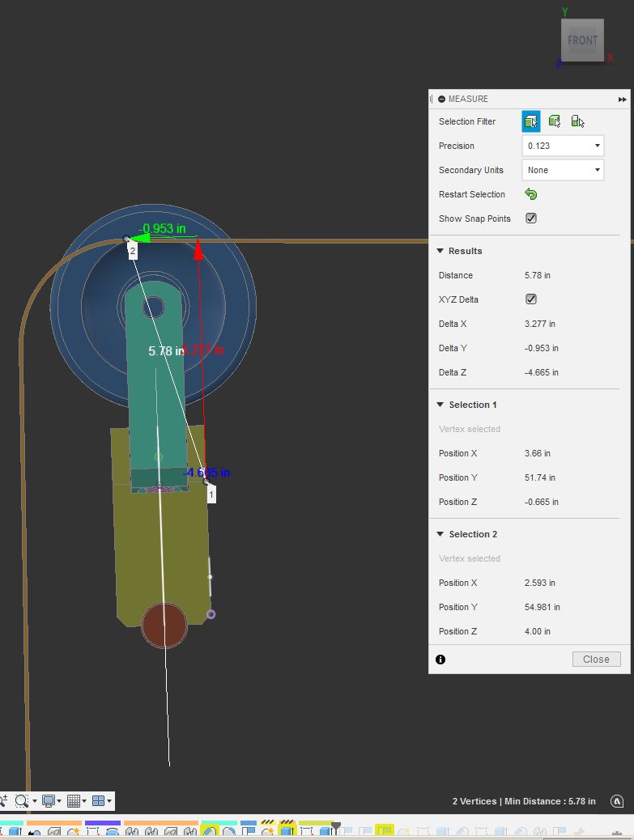The image size is (634, 840).
Task: Click the purple snap point circle
Action: pyautogui.click(x=211, y=614)
